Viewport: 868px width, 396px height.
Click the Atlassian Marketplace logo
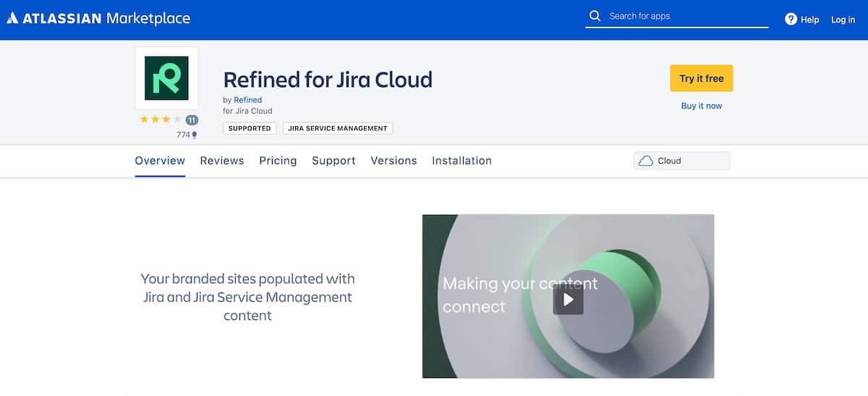click(98, 18)
